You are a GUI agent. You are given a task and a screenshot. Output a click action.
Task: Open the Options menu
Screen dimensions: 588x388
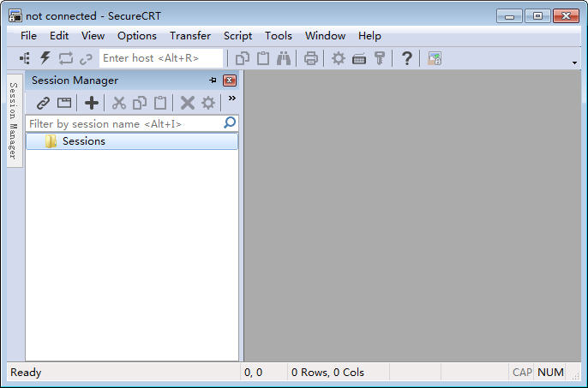(137, 36)
